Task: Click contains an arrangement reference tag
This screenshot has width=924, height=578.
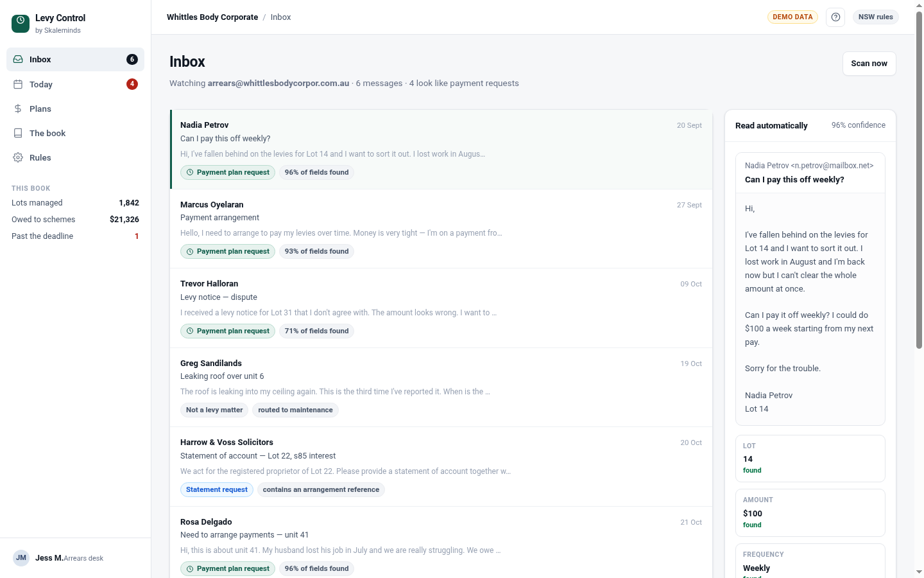Action: 321,489
